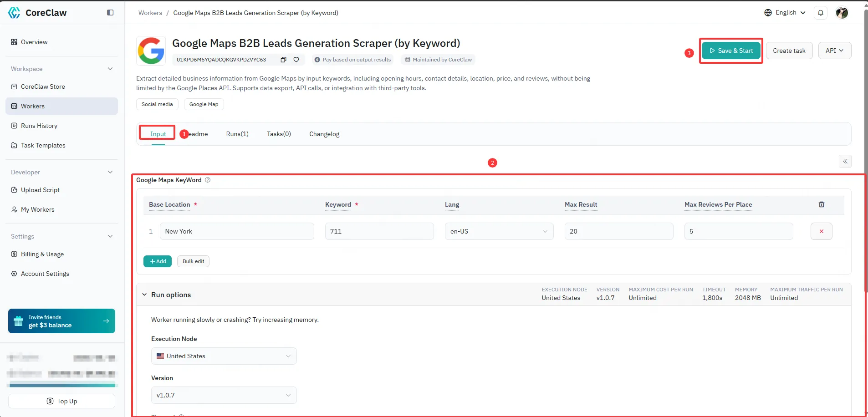Open the English language dropdown
The height and width of the screenshot is (417, 868).
tap(785, 13)
